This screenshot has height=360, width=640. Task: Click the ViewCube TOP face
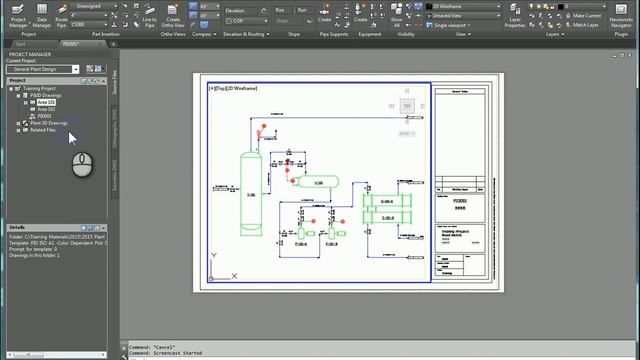point(407,106)
